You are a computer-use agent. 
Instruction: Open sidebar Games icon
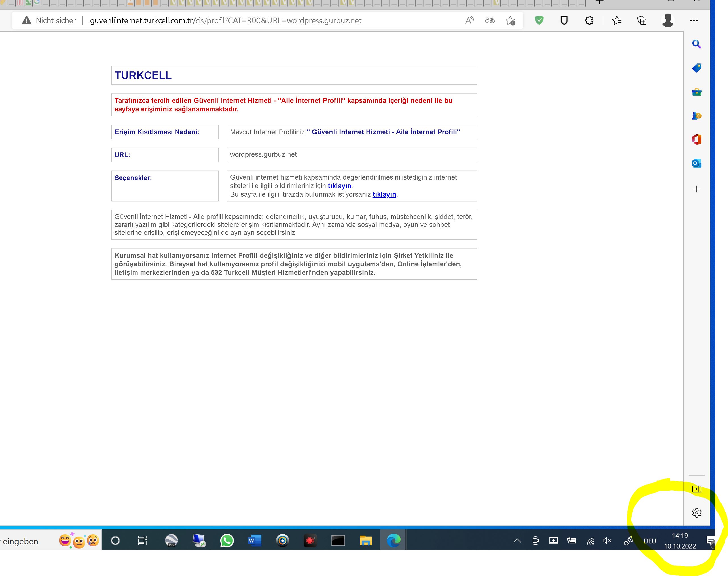coord(697,116)
